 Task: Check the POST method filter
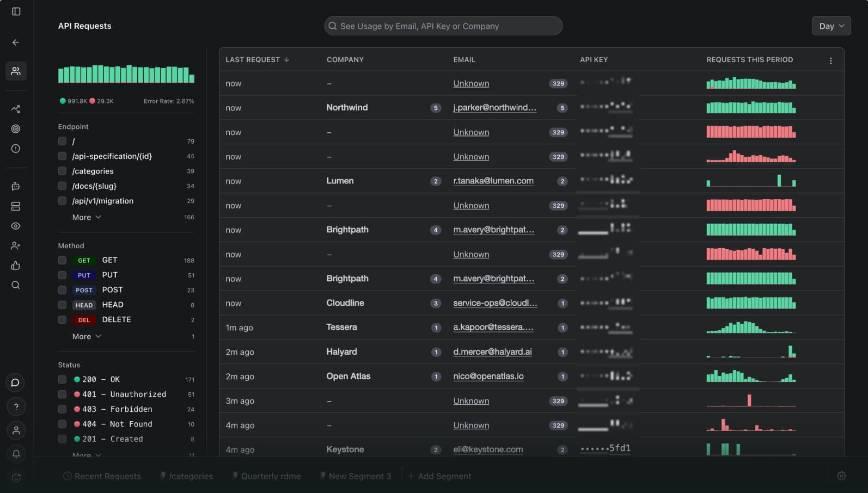62,290
